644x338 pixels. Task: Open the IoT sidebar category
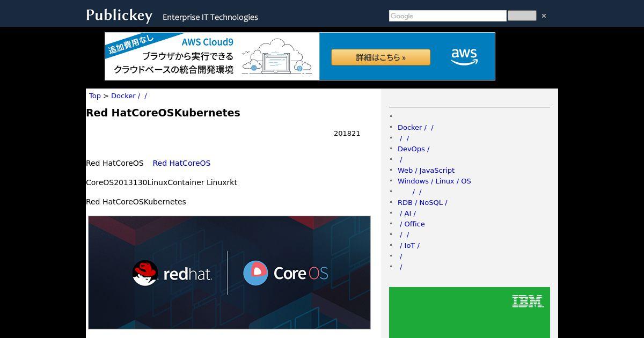tap(409, 245)
